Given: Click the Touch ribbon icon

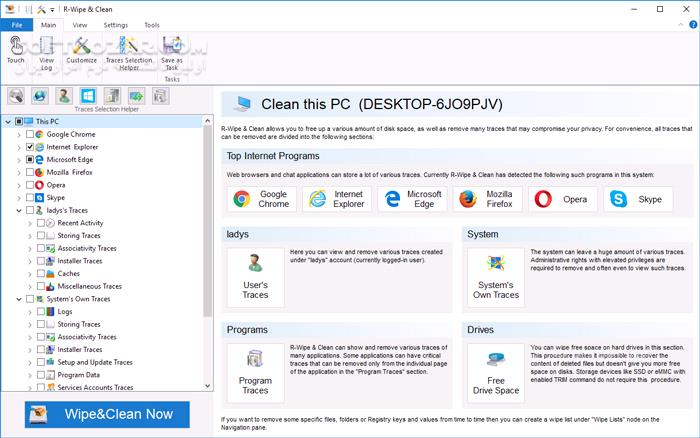Looking at the screenshot, I should [15, 50].
